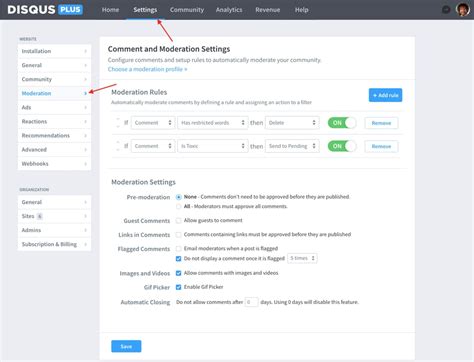Enable Allow guests to comment
Image resolution: width=474 pixels, height=362 pixels.
click(179, 220)
